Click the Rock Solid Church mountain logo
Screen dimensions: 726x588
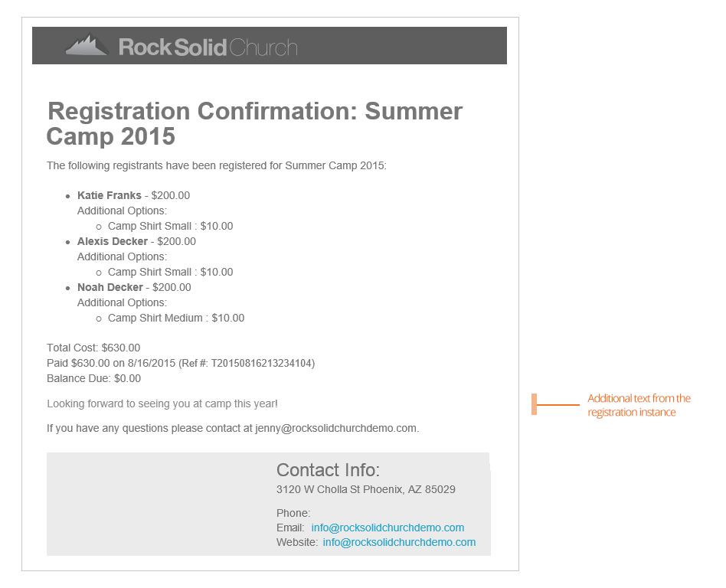pos(87,45)
